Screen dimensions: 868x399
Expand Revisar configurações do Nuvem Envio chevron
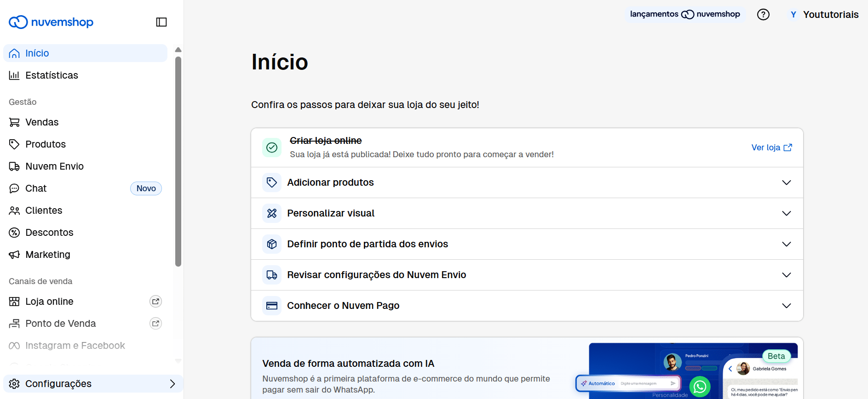(787, 275)
